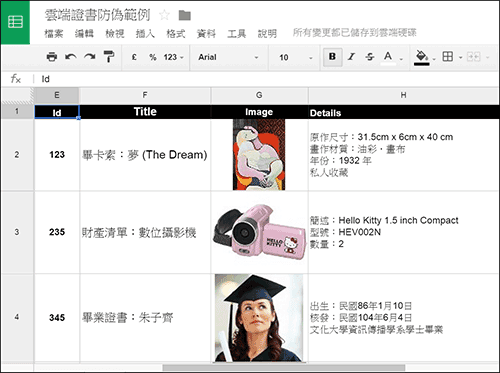Click the Picasso Dream painting image
This screenshot has width=500, height=373.
[259, 155]
